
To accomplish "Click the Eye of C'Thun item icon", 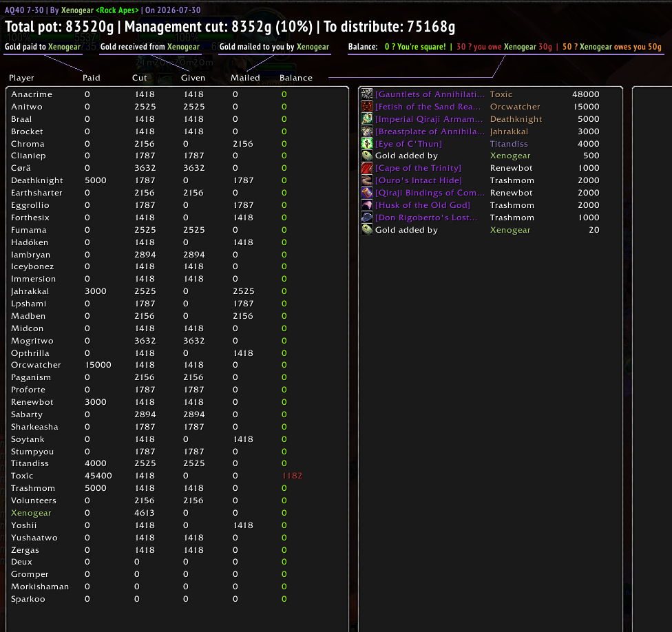I will click(367, 143).
